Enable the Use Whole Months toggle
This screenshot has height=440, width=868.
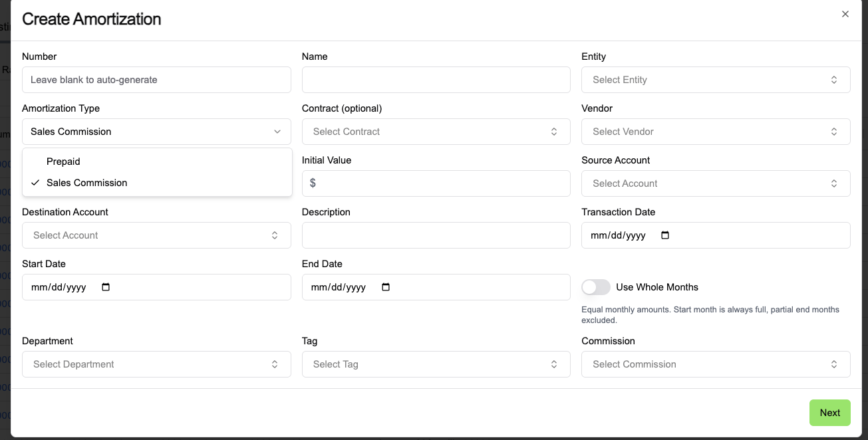pos(596,287)
